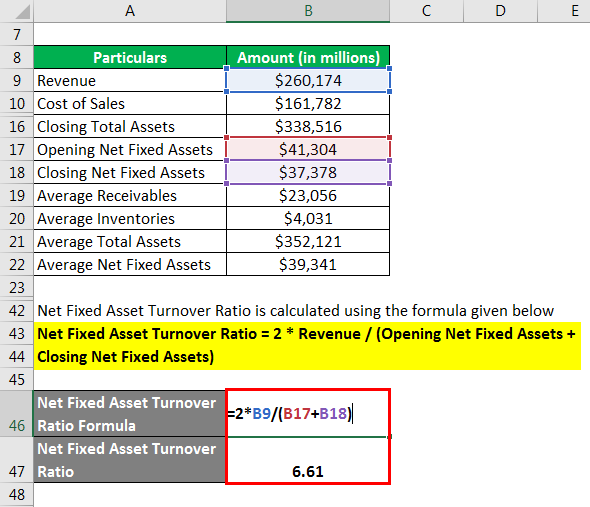Select the $23,056 value cell
The height and width of the screenshot is (507, 590).
point(308,195)
